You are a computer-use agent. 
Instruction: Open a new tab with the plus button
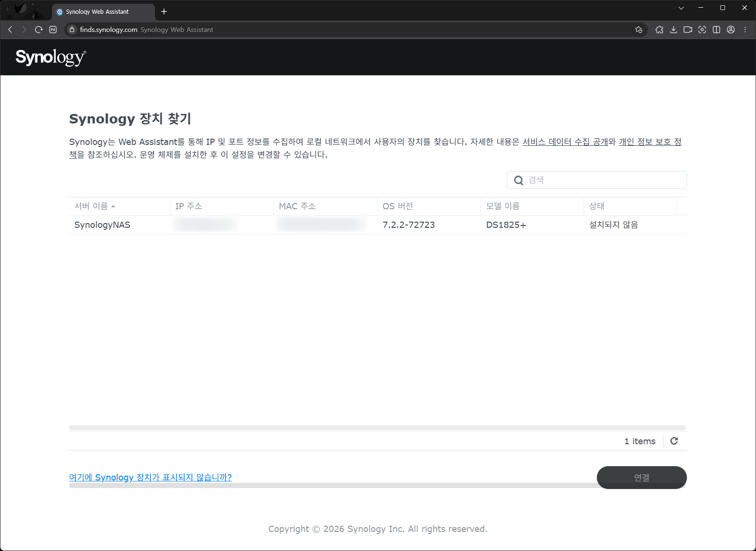(164, 11)
